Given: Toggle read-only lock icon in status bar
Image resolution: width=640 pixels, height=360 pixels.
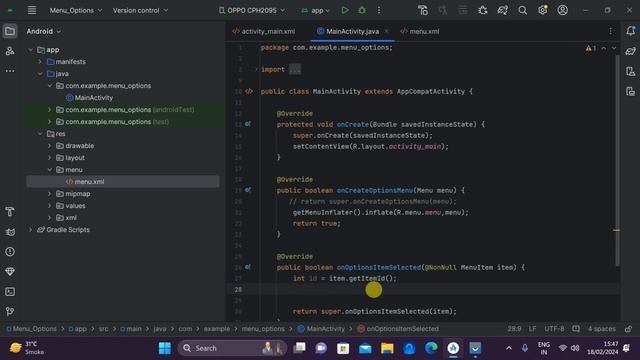Looking at the screenshot, I should pos(629,329).
